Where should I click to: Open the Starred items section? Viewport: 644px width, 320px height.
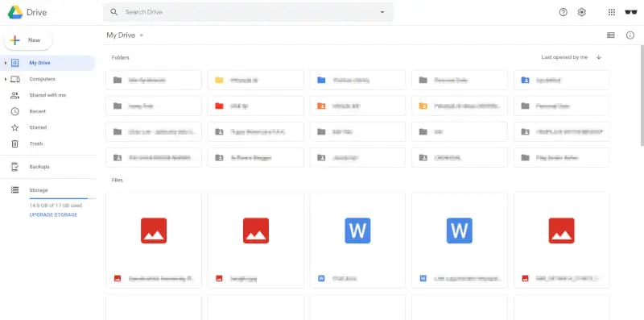click(x=38, y=127)
